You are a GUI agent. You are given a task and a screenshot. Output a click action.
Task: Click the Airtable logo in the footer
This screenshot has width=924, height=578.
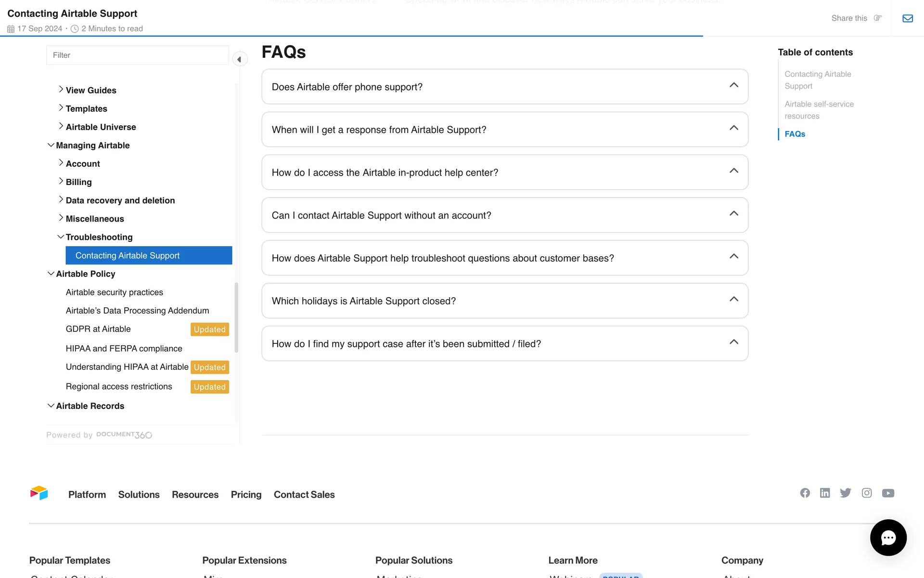click(x=39, y=493)
